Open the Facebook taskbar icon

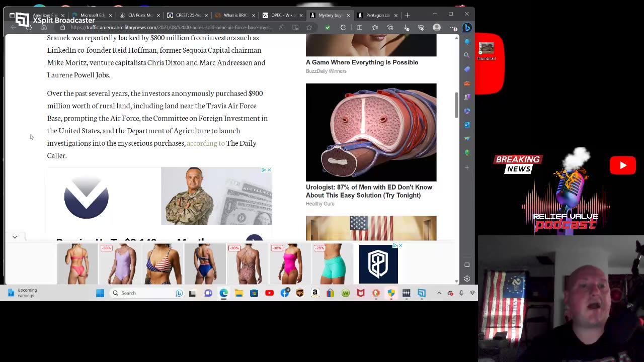pos(285,293)
